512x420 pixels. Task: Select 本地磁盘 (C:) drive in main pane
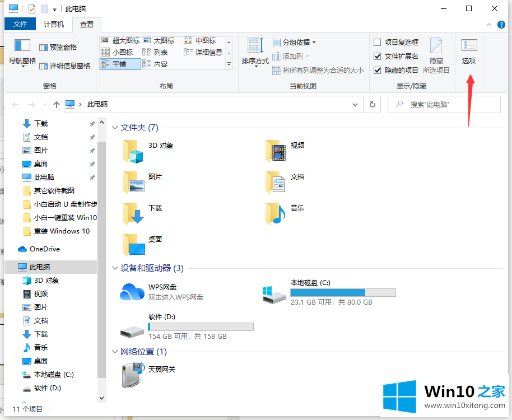pos(329,292)
